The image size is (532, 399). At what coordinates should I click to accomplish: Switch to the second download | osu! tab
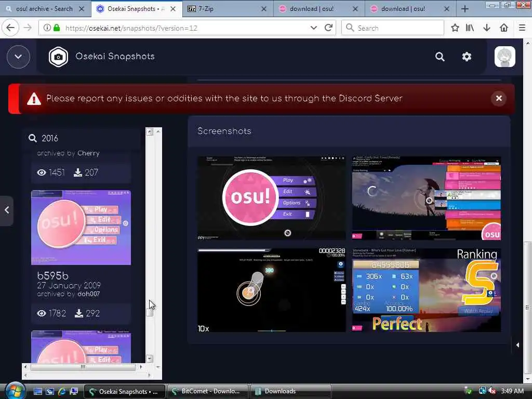click(409, 9)
